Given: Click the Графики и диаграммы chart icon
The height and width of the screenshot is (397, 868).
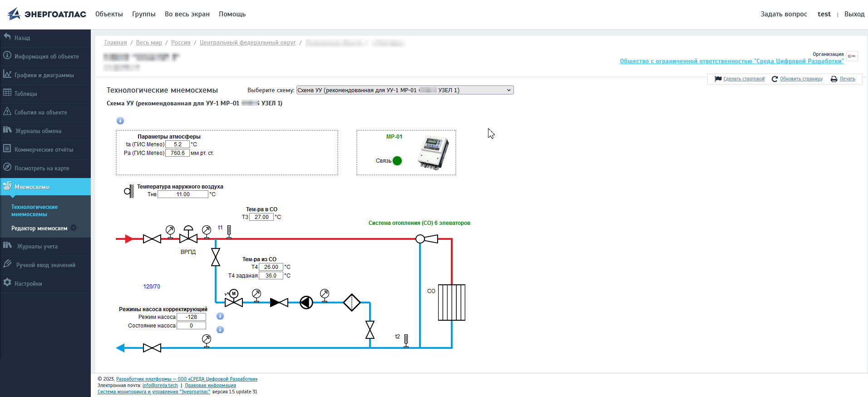Looking at the screenshot, I should 7,74.
